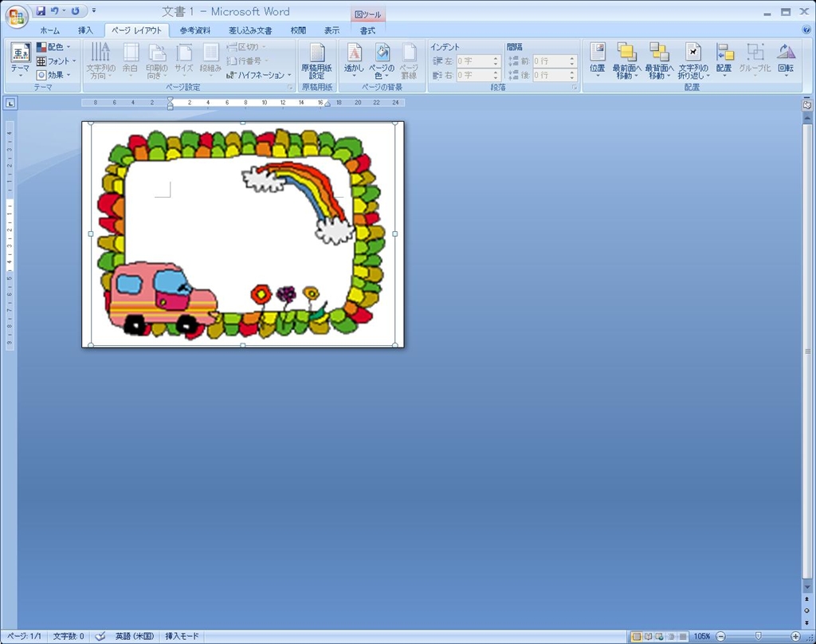816x644 pixels.
Task: Toggle the ruler display button above scrollbar
Action: pyautogui.click(x=806, y=104)
